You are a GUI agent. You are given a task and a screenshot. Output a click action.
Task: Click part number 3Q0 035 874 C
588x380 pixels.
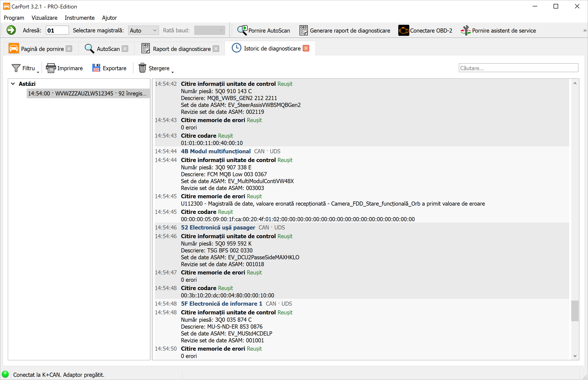[233, 320]
